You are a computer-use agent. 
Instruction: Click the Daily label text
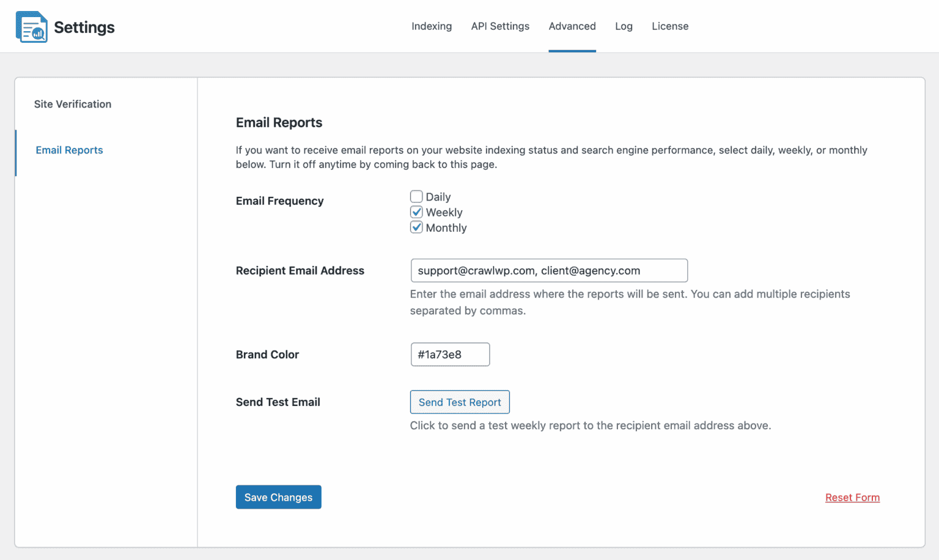pyautogui.click(x=438, y=197)
